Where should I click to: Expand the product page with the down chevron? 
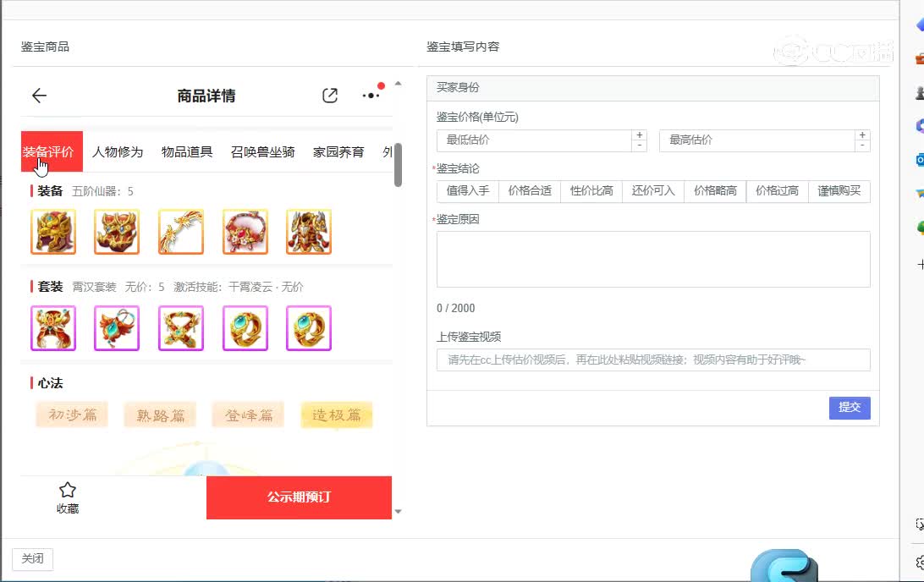(398, 511)
